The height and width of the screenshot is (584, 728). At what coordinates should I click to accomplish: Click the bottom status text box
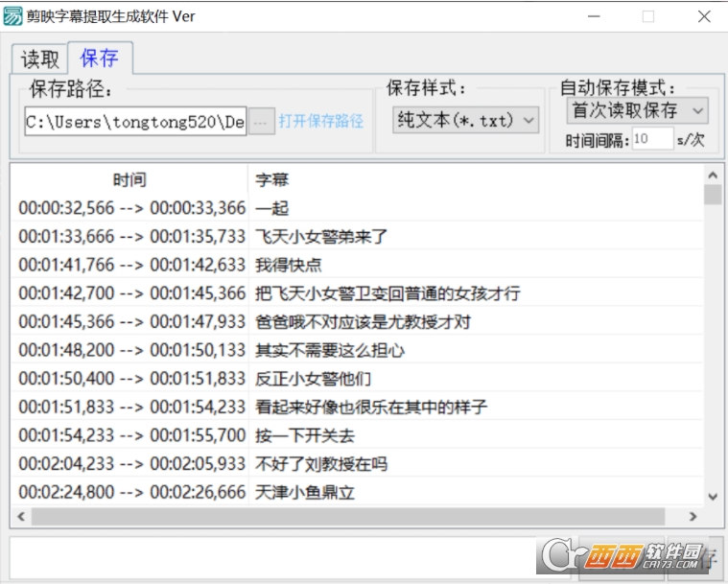point(291,558)
